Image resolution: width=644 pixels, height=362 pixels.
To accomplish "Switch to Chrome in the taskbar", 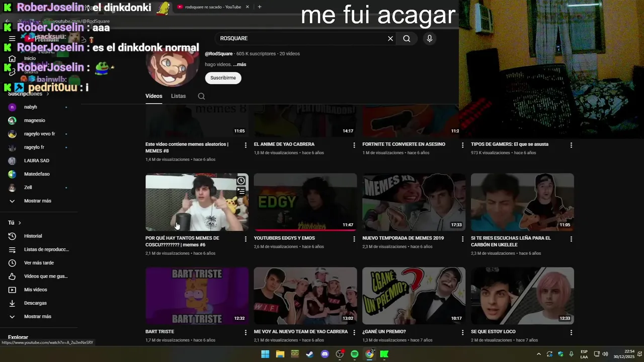I will click(369, 354).
